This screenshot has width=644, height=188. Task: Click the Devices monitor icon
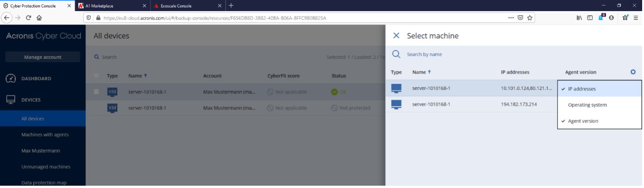(x=11, y=100)
